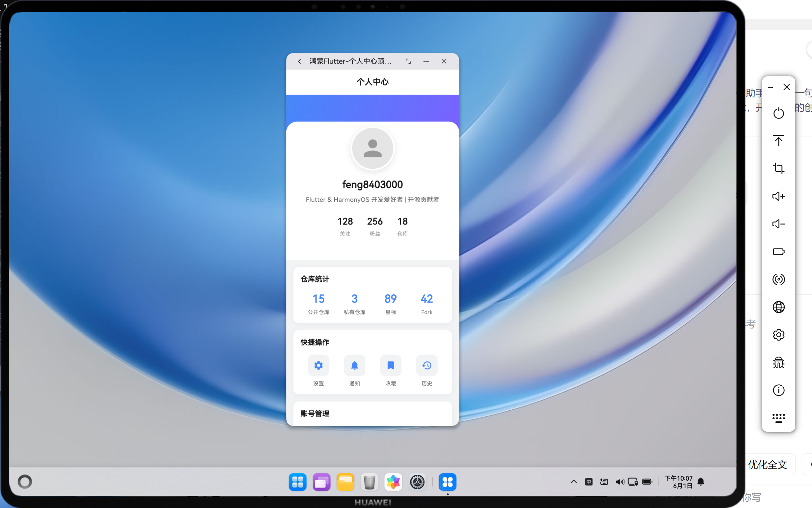Open the 历史 history quick action
Image resolution: width=812 pixels, height=508 pixels.
tap(426, 370)
